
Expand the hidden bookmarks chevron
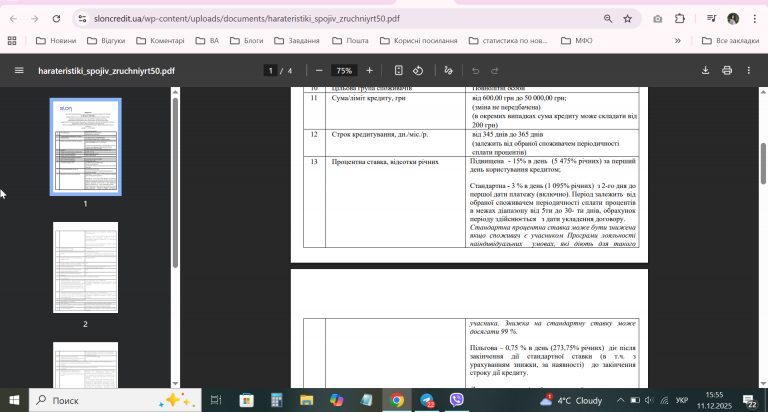[x=678, y=41]
